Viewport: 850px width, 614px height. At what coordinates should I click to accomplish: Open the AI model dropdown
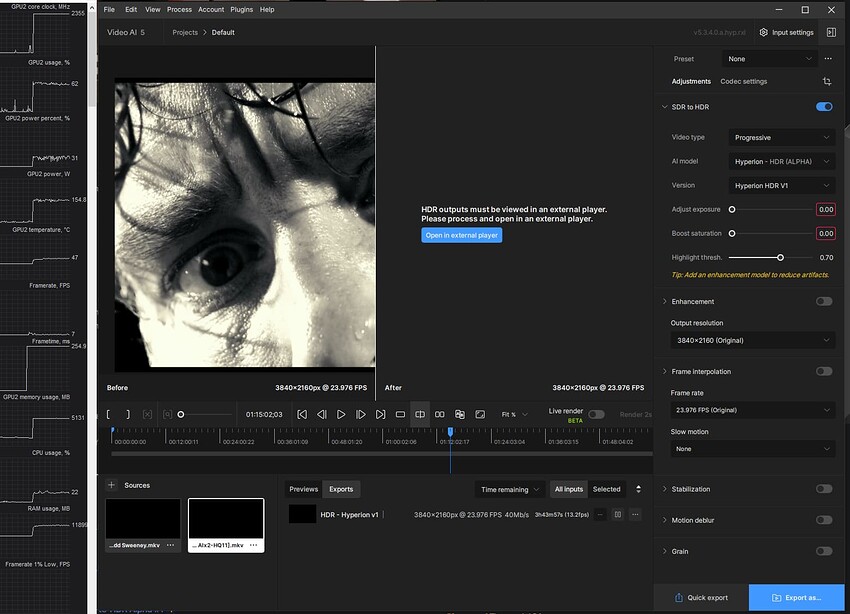pyautogui.click(x=782, y=161)
